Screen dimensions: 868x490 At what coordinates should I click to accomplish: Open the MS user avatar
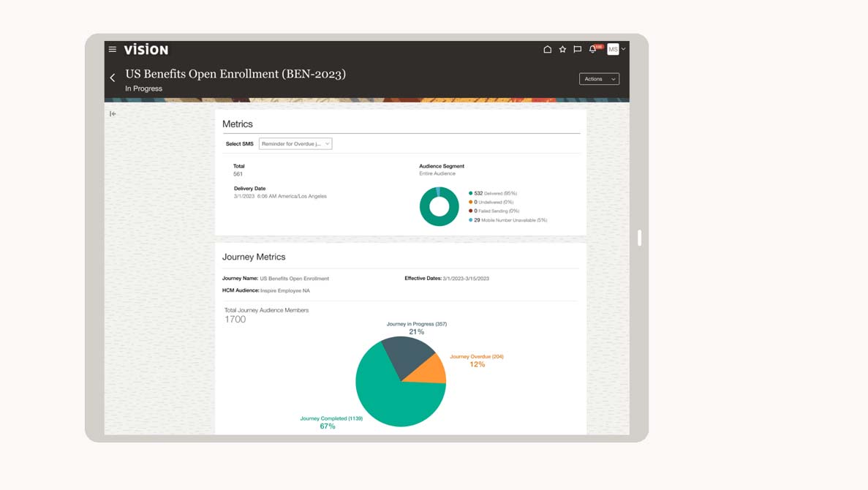coord(613,50)
